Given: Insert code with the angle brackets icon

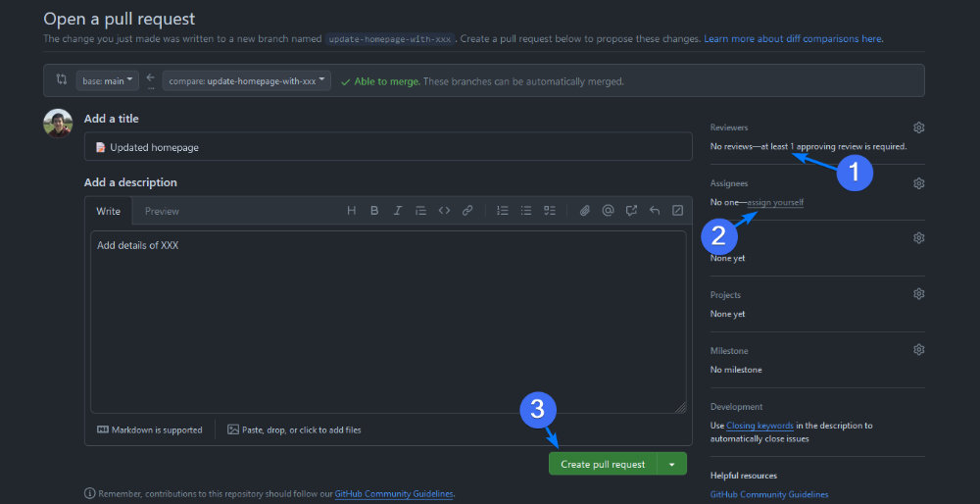Looking at the screenshot, I should pos(444,211).
